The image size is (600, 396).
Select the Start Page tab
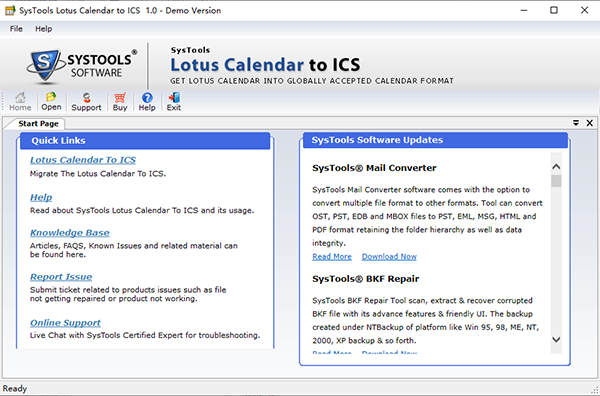pos(38,124)
